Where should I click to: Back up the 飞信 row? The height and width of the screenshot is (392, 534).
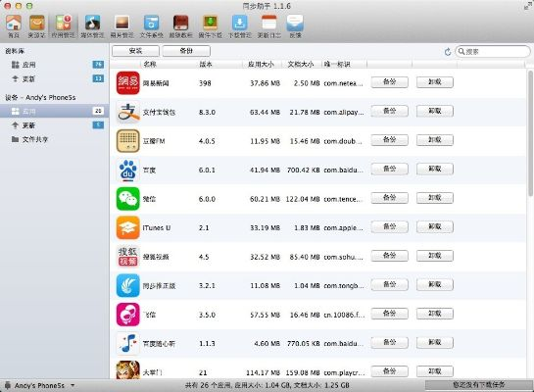(390, 314)
